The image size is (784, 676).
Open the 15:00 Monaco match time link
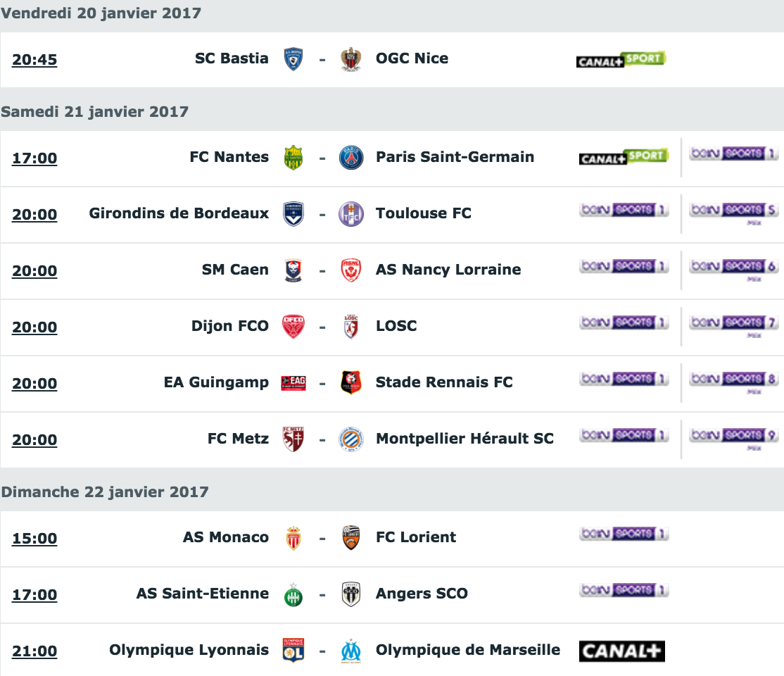(x=34, y=539)
